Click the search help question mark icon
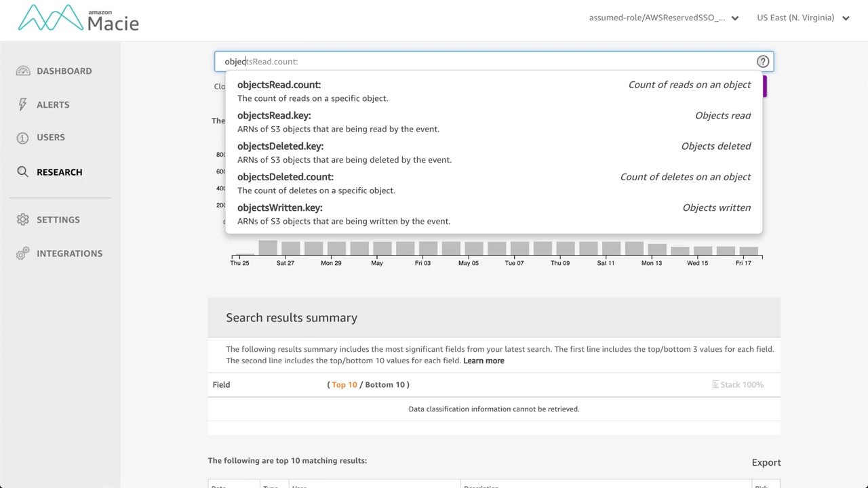 [x=763, y=62]
